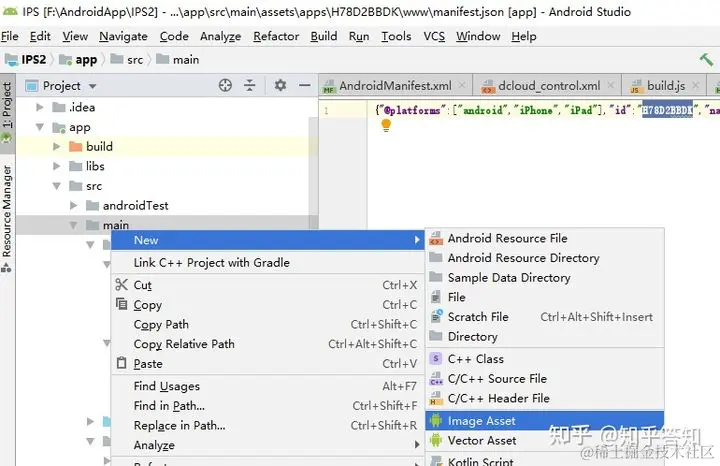Close the AndroidManifest.xml tab
The height and width of the screenshot is (466, 720).
click(462, 85)
